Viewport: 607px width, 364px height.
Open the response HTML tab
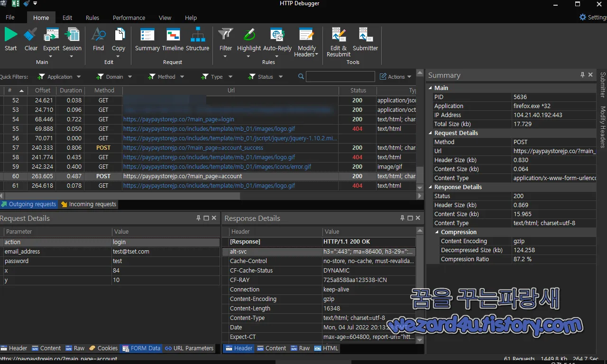point(326,348)
